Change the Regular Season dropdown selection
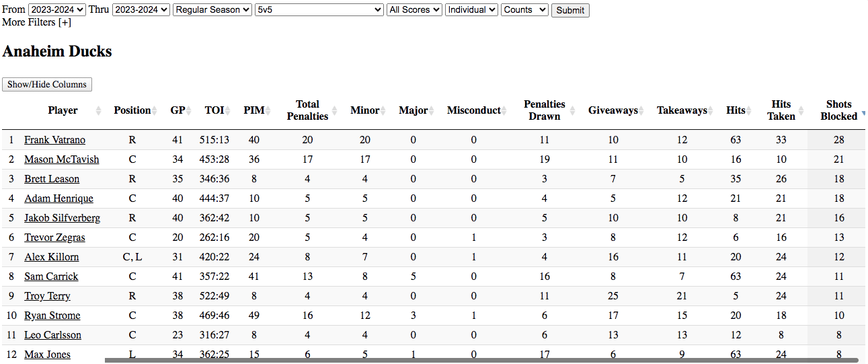Image resolution: width=868 pixels, height=364 pixels. [212, 9]
